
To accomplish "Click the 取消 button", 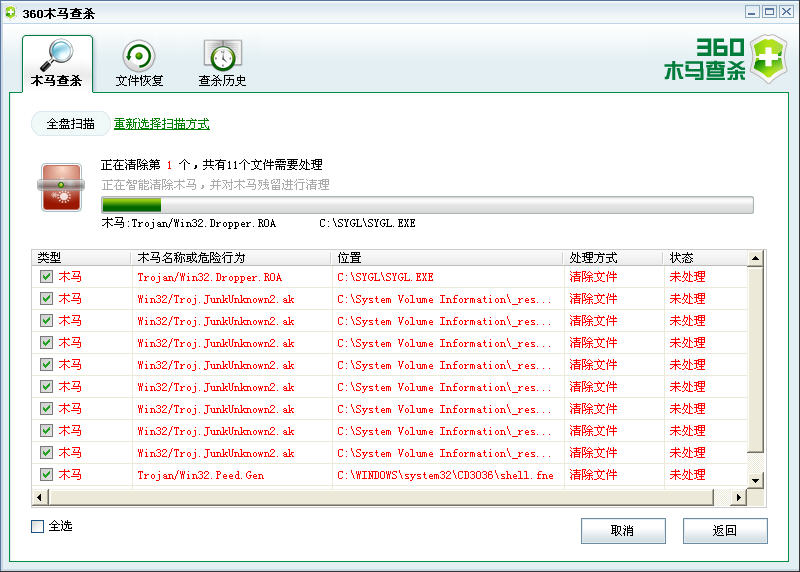I will click(623, 531).
